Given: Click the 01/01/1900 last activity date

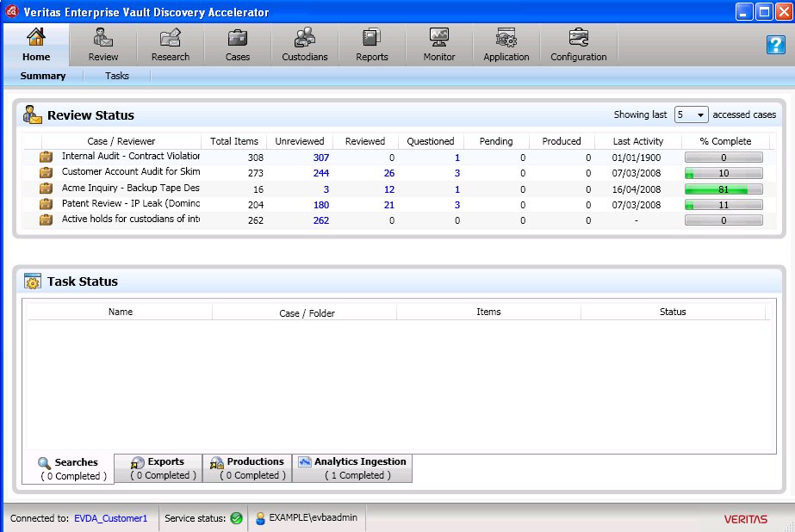Looking at the screenshot, I should click(637, 158).
